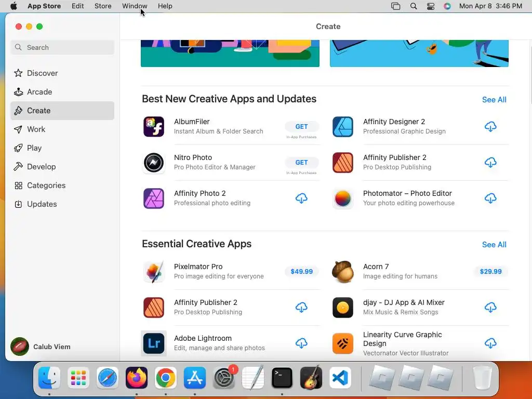Open the Apple menu
The image size is (532, 399).
click(14, 6)
